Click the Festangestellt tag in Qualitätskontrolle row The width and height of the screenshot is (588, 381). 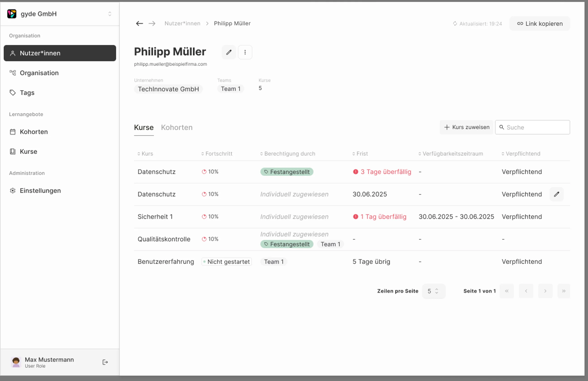point(287,244)
